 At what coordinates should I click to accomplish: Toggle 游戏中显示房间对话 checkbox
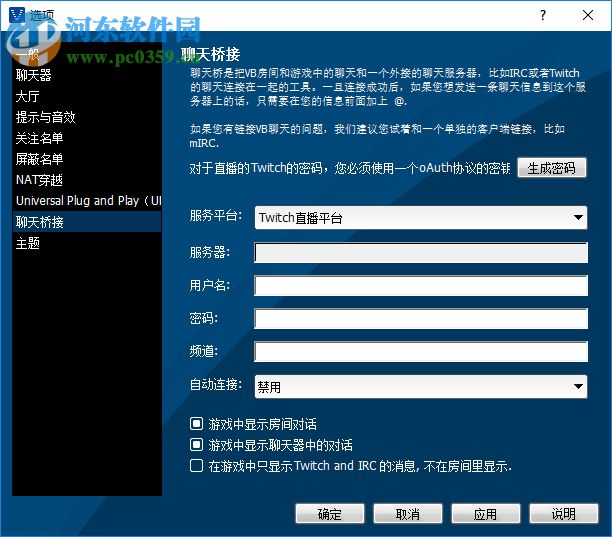pos(196,423)
